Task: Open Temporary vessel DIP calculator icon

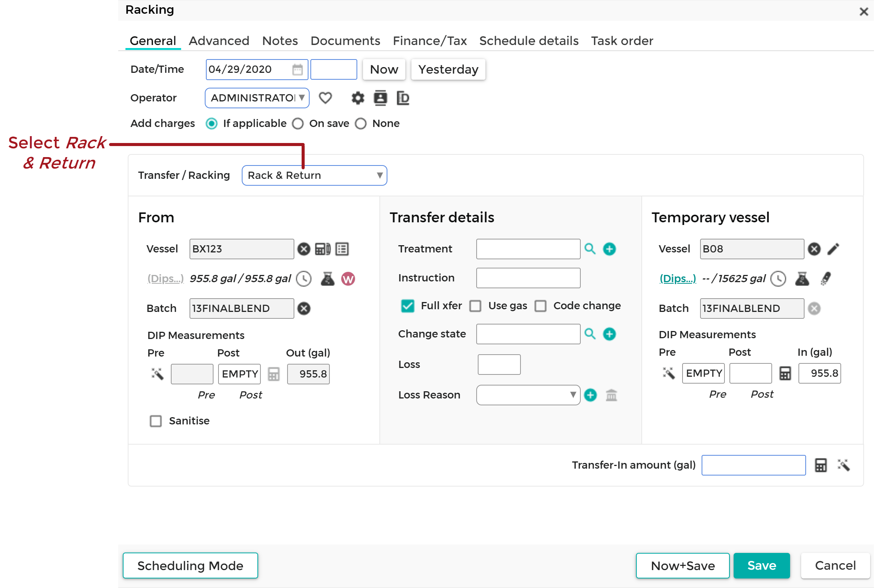Action: pos(785,373)
